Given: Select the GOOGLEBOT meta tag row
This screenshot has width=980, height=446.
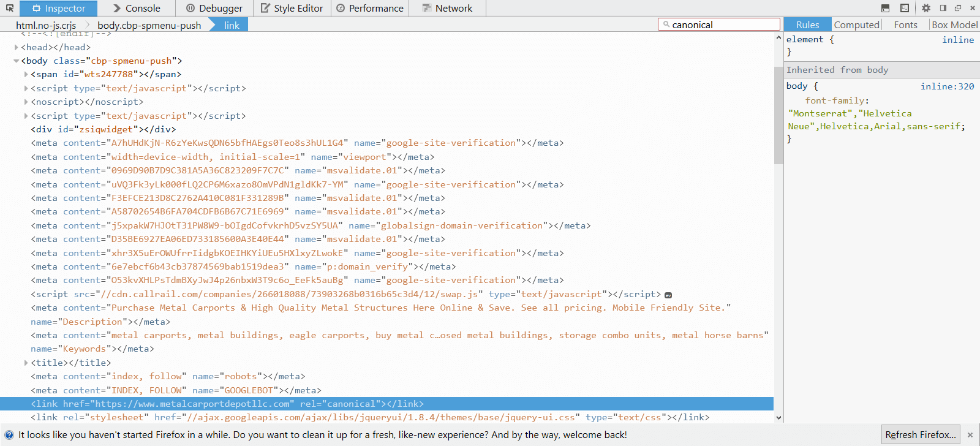Looking at the screenshot, I should [176, 390].
